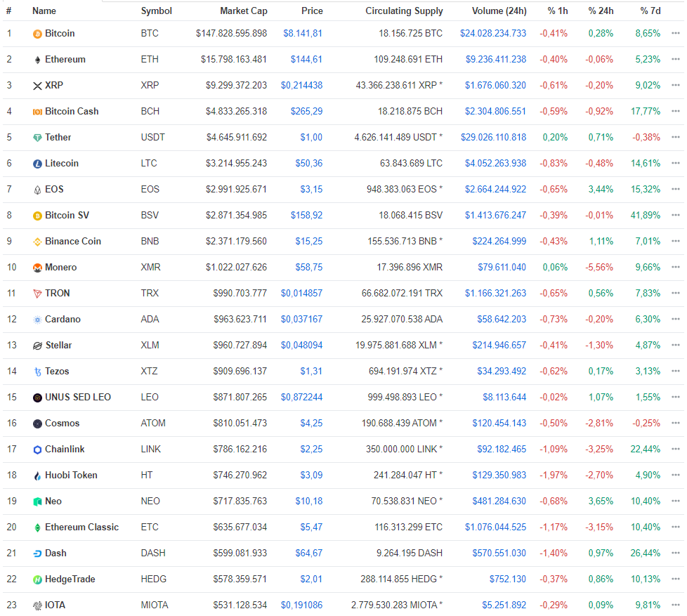687x616 pixels.
Task: Click the Chainlink hexagon logo icon
Action: coord(37,450)
